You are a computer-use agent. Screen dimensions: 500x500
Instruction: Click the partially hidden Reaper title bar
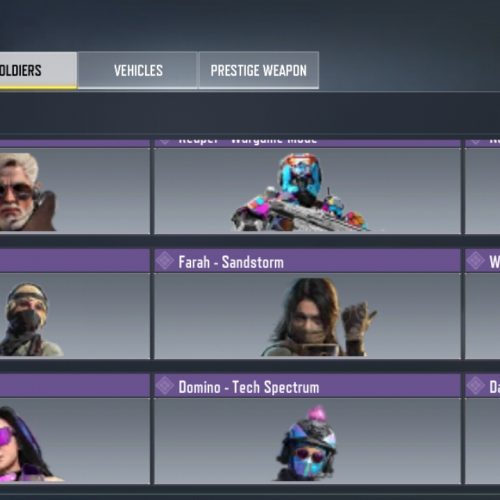(x=307, y=143)
